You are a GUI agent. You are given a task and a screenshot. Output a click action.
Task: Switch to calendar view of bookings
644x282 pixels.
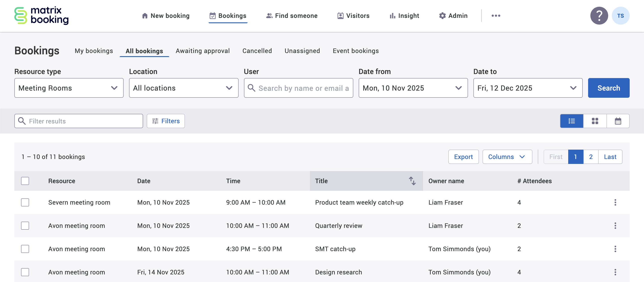[618, 121]
